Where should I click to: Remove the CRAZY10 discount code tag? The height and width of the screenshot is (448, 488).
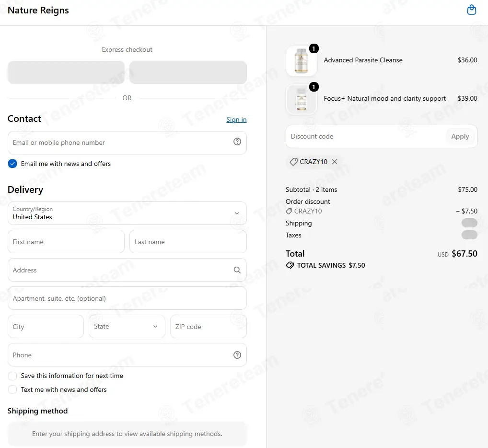click(x=335, y=162)
